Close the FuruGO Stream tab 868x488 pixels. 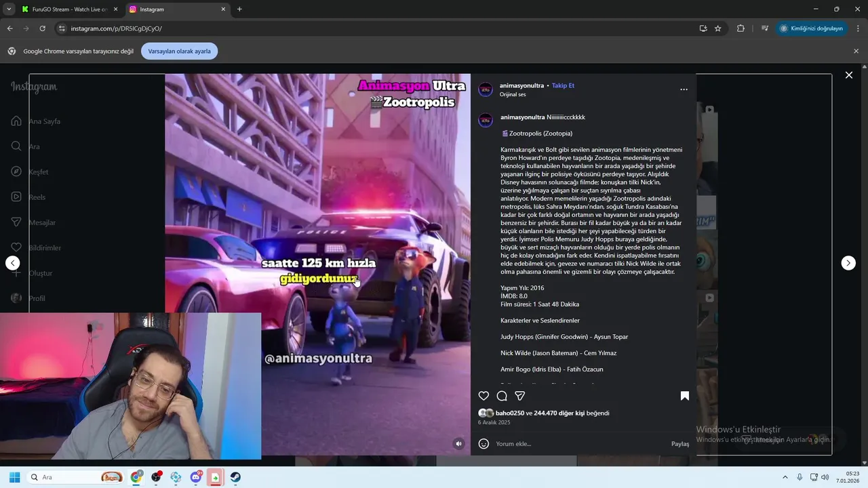(x=115, y=9)
